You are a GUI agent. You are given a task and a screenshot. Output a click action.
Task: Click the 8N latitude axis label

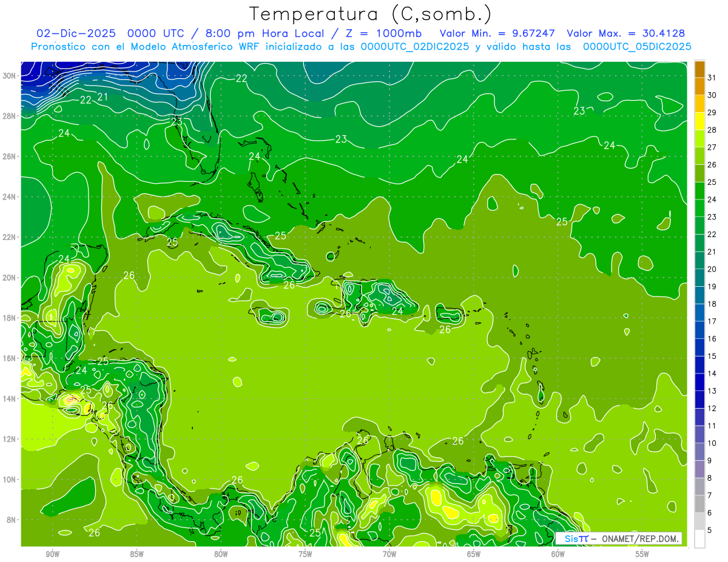point(11,520)
